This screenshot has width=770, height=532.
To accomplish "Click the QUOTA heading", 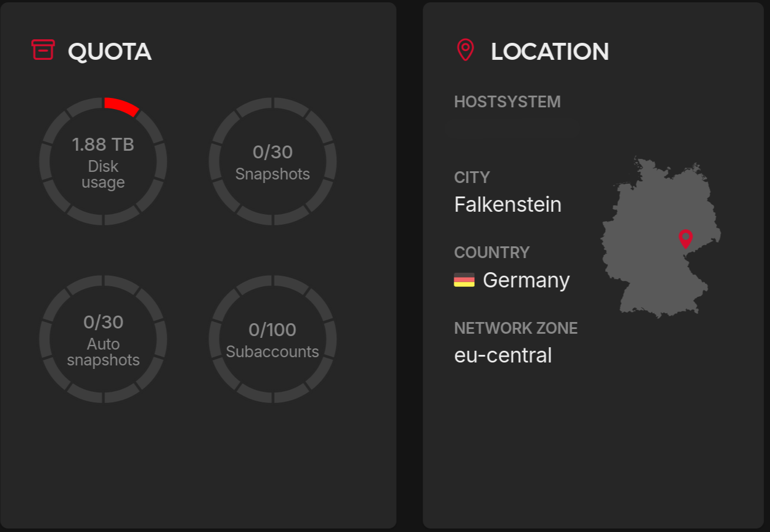I will tap(110, 52).
